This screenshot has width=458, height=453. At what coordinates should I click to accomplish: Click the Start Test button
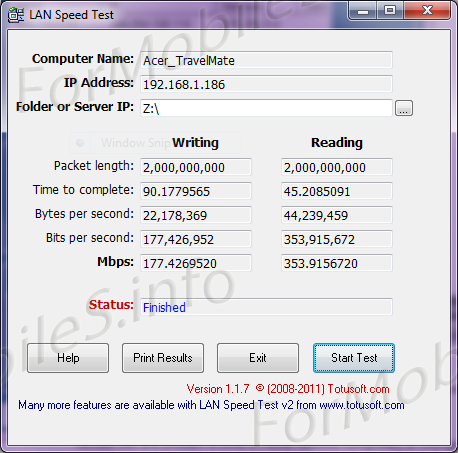click(354, 358)
